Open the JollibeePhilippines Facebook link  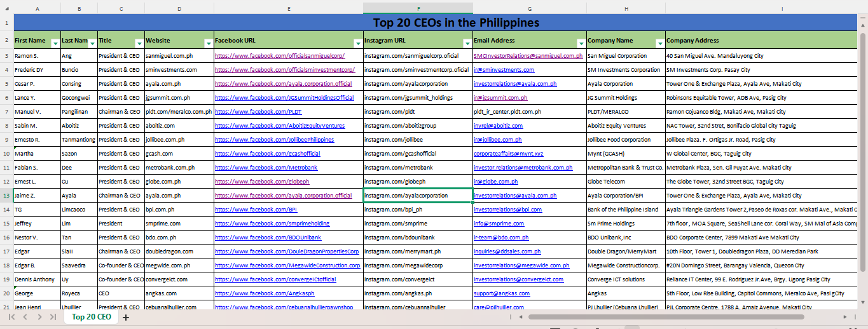pos(274,140)
